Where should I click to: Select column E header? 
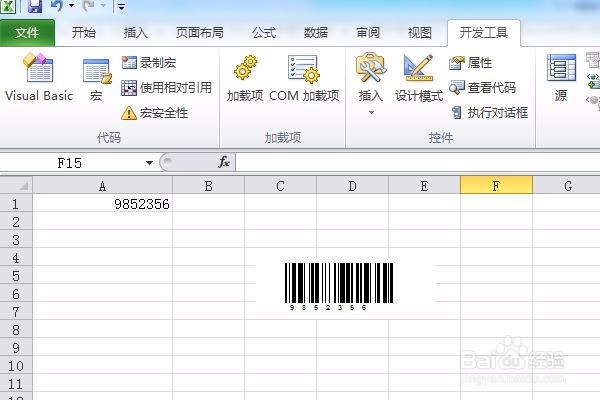pyautogui.click(x=424, y=186)
